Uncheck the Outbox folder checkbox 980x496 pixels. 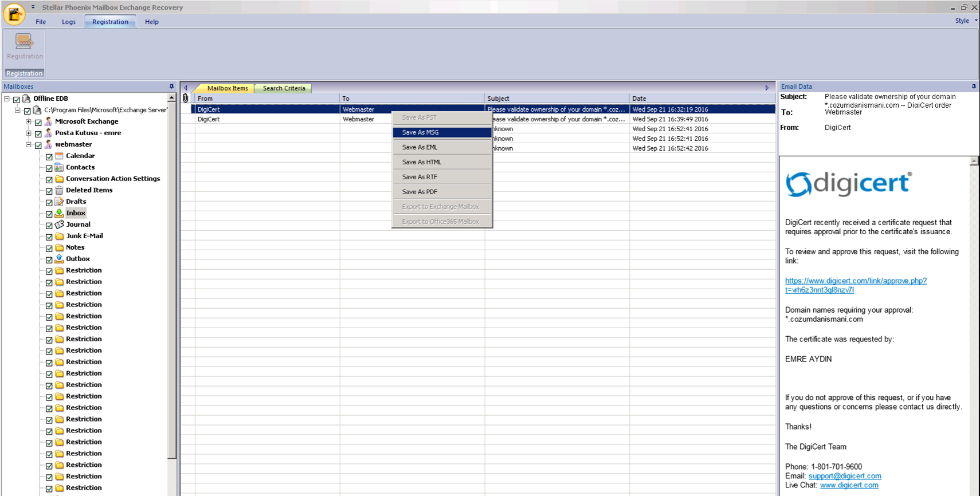[49, 259]
